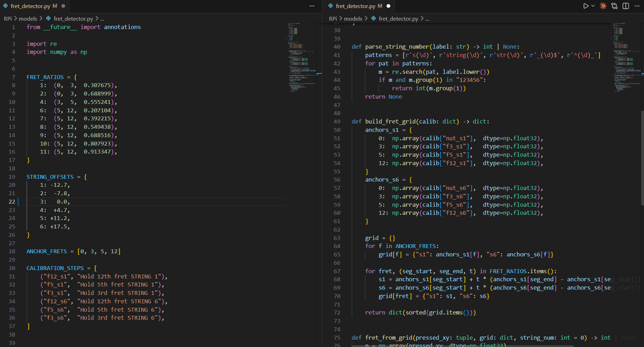Click line number 40 in the right editor
Screen dimensions: 644x347
click(x=337, y=47)
